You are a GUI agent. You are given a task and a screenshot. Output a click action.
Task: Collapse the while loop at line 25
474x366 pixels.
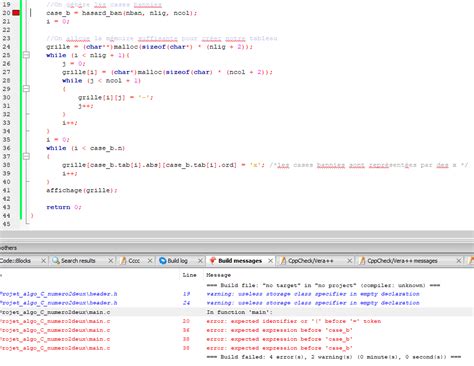26,55
